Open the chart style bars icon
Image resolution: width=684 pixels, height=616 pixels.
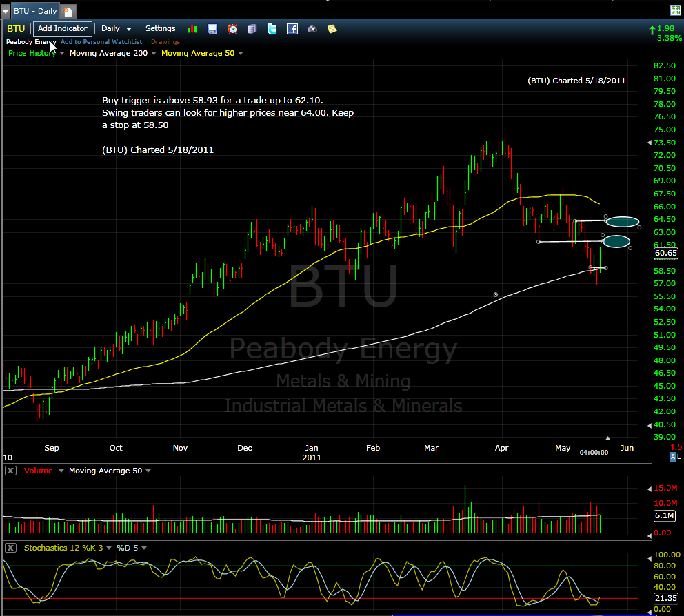(192, 29)
